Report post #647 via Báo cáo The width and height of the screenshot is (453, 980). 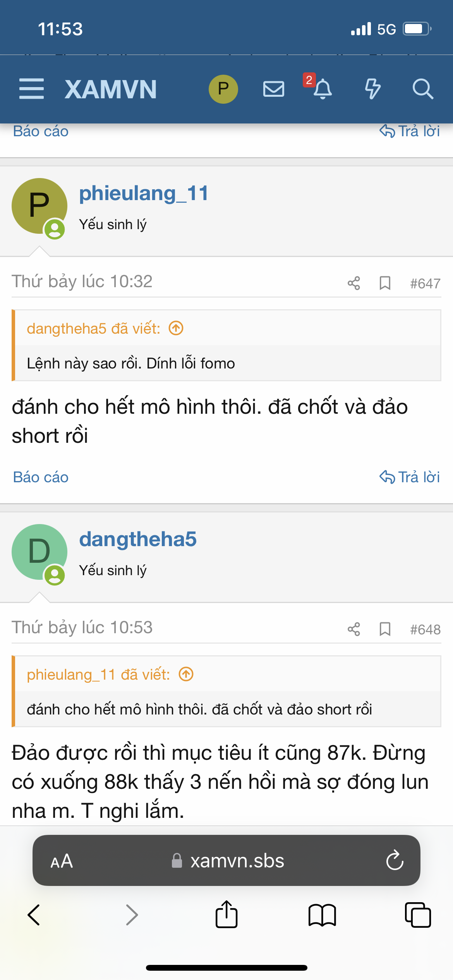[41, 477]
